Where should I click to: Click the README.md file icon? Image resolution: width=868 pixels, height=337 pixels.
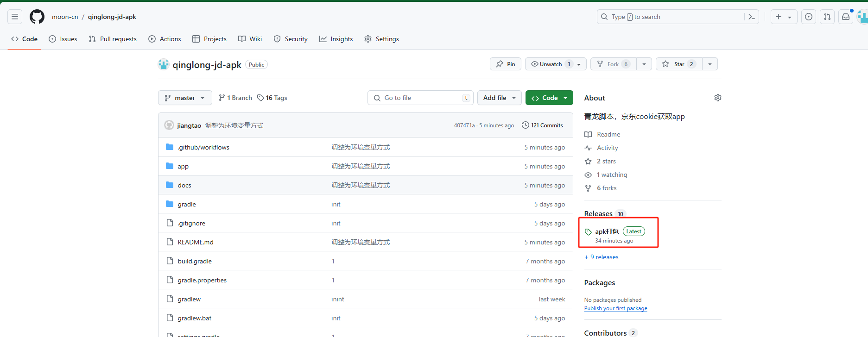tap(170, 242)
